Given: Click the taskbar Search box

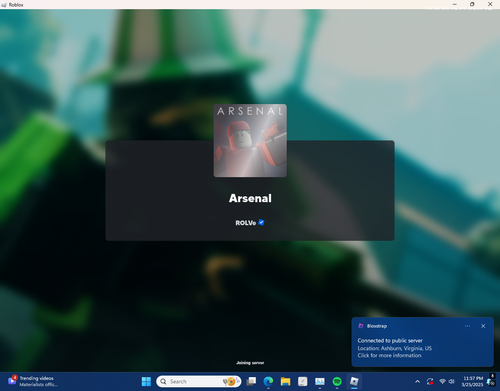Looking at the screenshot, I should point(199,381).
